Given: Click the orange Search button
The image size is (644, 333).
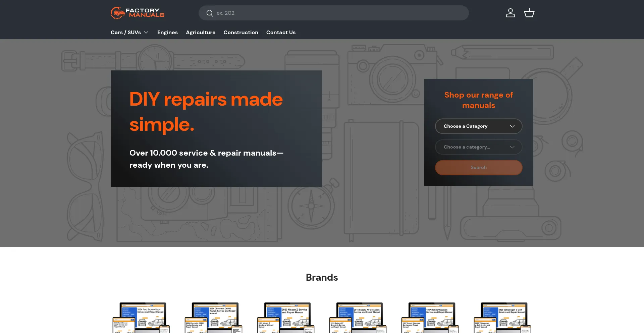Looking at the screenshot, I should (x=479, y=167).
